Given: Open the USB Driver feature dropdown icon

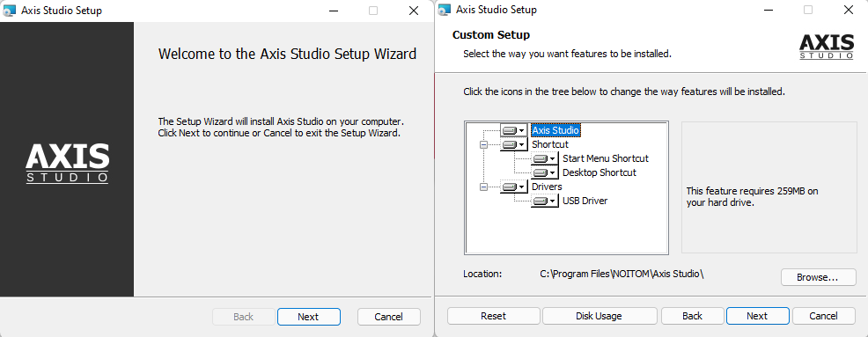Looking at the screenshot, I should coord(545,201).
